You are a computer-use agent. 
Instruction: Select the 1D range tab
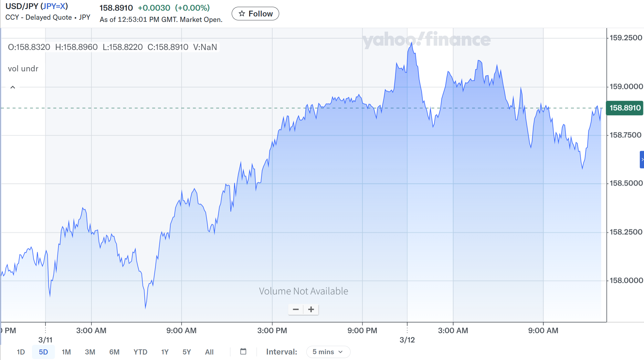21,352
